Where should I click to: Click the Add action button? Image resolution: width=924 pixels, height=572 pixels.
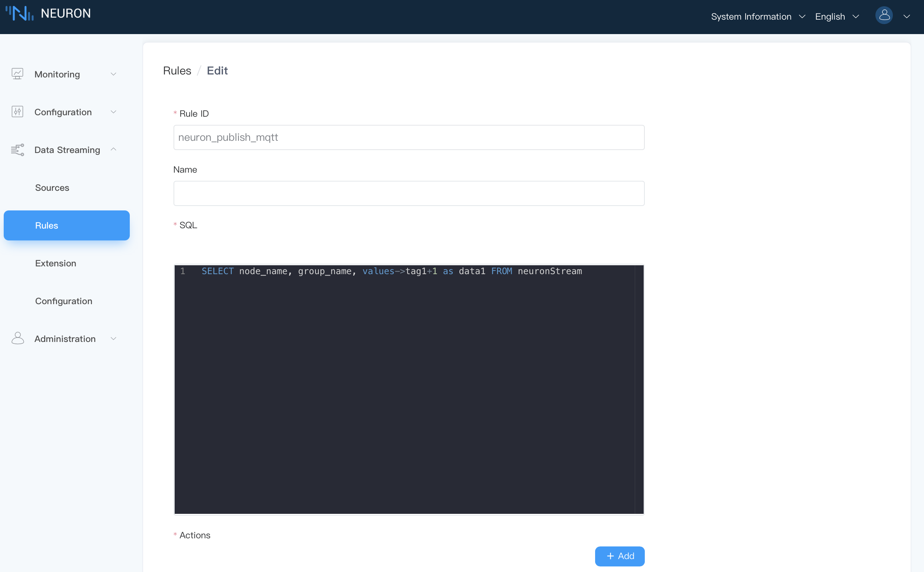point(620,556)
